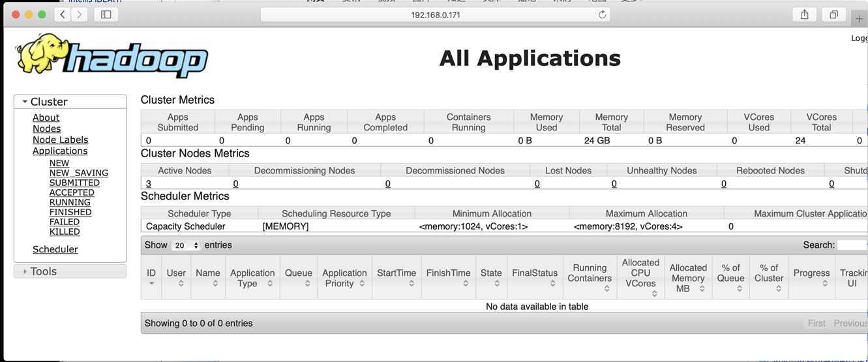
Task: Reload the page using the refresh icon
Action: (602, 14)
